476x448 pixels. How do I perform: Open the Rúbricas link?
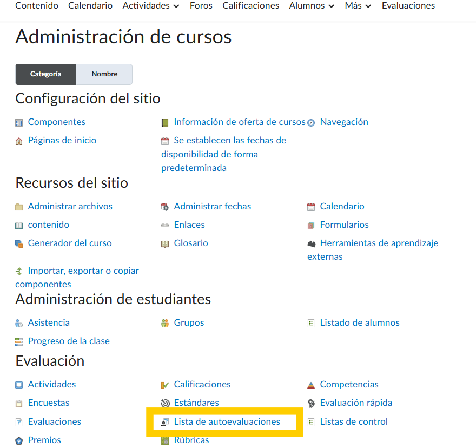[x=191, y=440]
